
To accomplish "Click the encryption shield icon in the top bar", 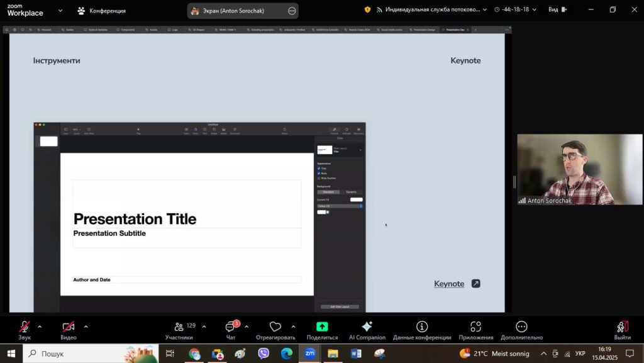I will pos(367,9).
